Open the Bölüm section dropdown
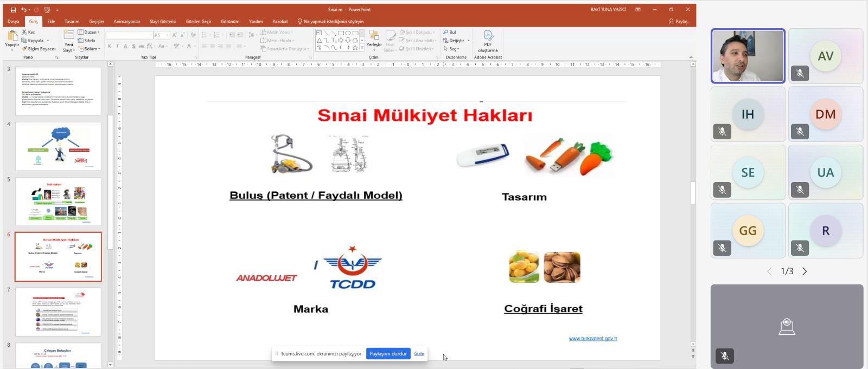The width and height of the screenshot is (868, 369). pyautogui.click(x=90, y=49)
